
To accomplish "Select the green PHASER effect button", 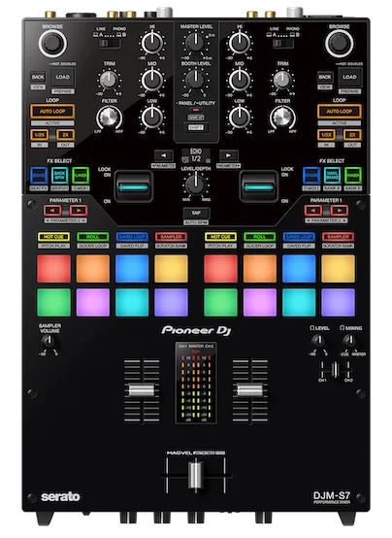I will (x=353, y=176).
